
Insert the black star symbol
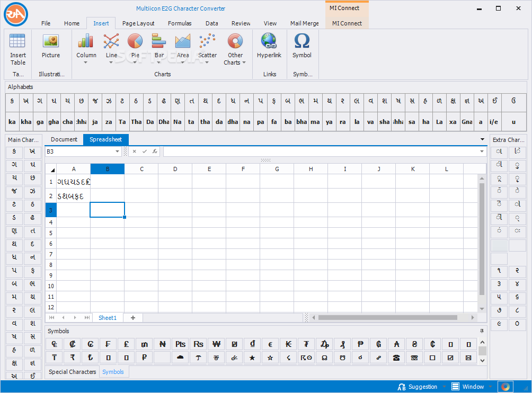252,358
